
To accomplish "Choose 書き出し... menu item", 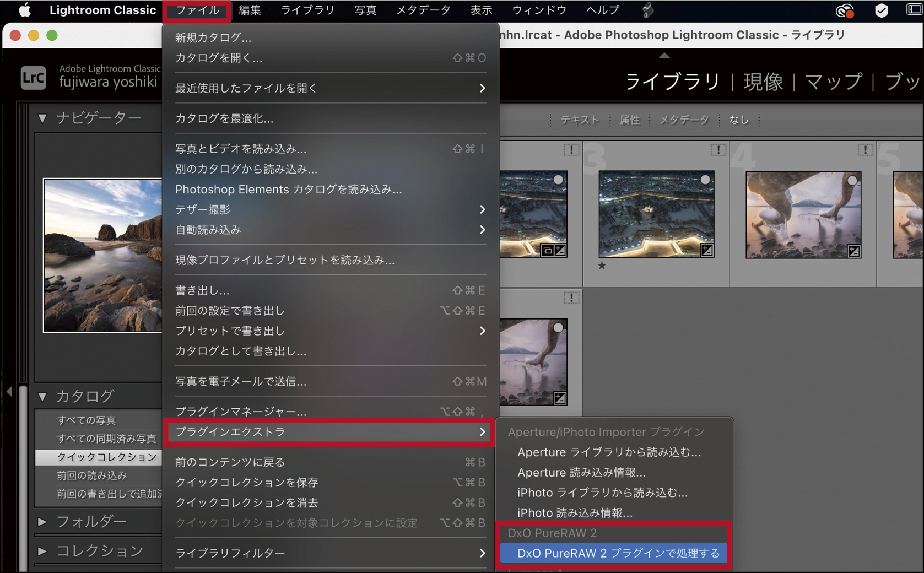I will [x=331, y=290].
